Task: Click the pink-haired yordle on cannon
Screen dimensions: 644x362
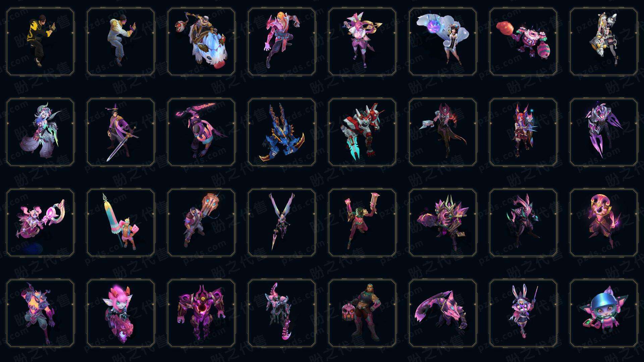Action: (121, 313)
